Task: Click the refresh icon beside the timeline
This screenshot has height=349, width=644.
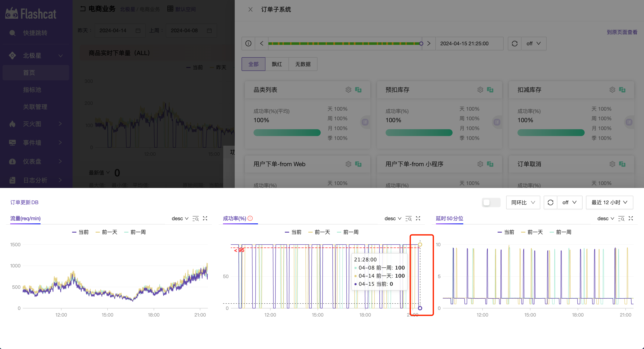Action: coord(514,43)
